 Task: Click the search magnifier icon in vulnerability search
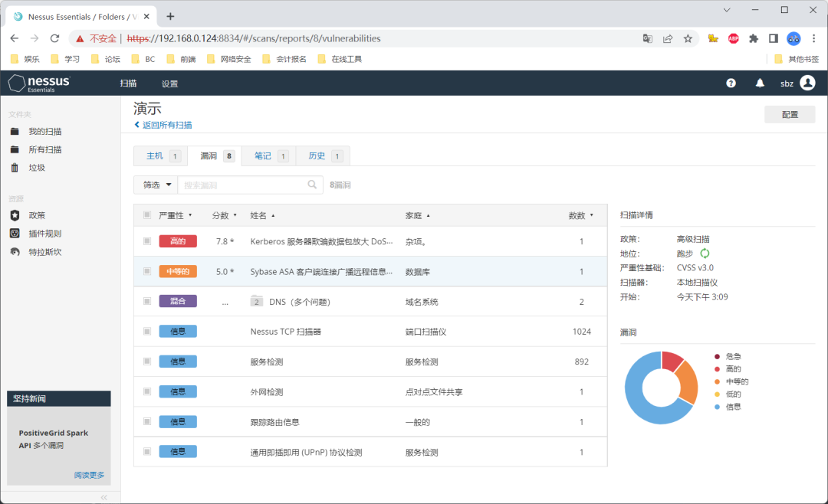click(312, 185)
